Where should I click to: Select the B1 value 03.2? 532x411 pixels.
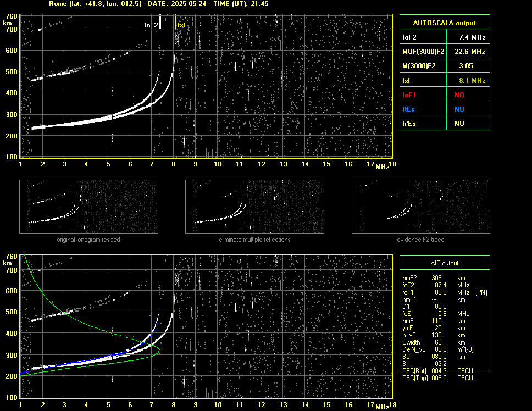pyautogui.click(x=441, y=364)
